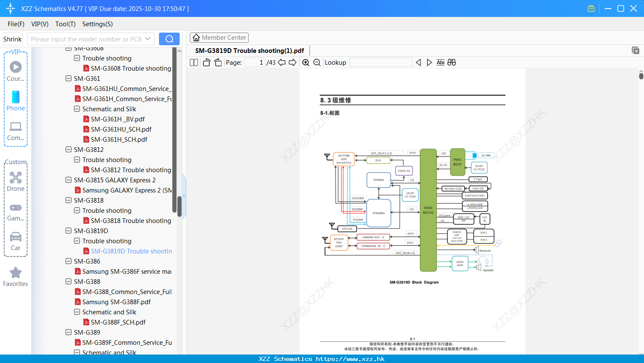Open the Member Center button

219,38
